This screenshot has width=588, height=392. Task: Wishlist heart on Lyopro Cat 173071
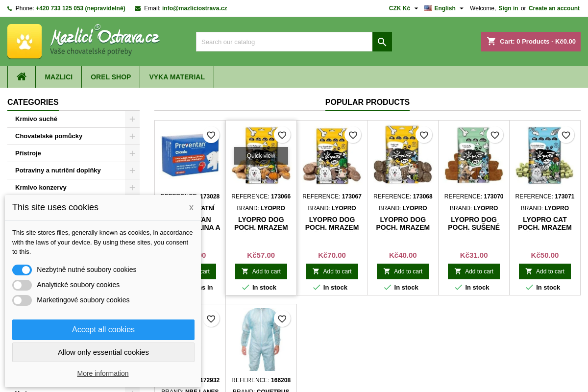(x=566, y=135)
